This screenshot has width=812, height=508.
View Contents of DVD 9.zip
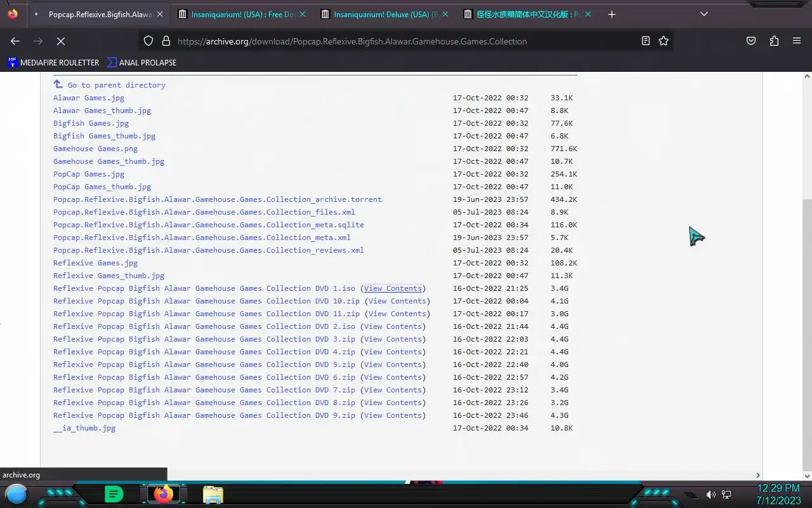(393, 415)
